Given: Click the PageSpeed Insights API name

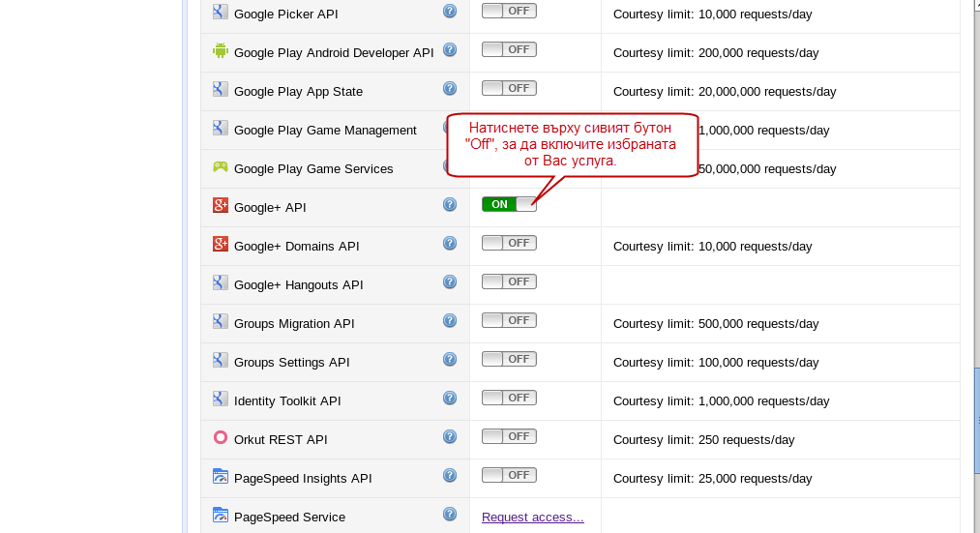Looking at the screenshot, I should click(302, 479).
